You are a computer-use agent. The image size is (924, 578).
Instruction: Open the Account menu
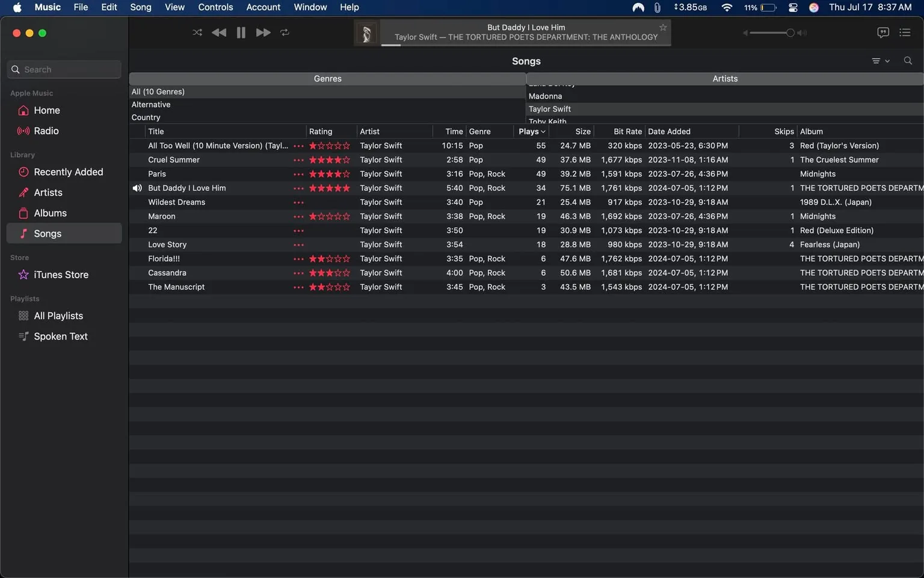(x=263, y=7)
